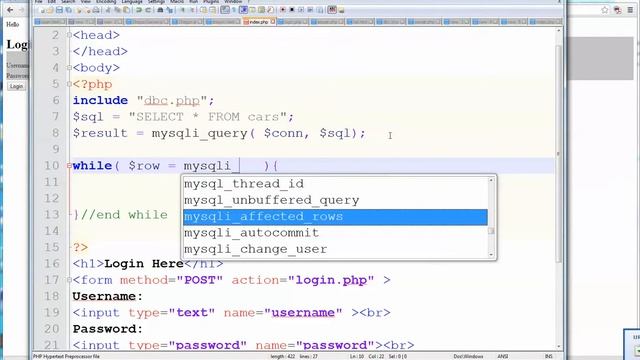Viewport: 640px width, 360px height.
Task: Click the Zoom In toolbar icon
Action: [x=183, y=10]
